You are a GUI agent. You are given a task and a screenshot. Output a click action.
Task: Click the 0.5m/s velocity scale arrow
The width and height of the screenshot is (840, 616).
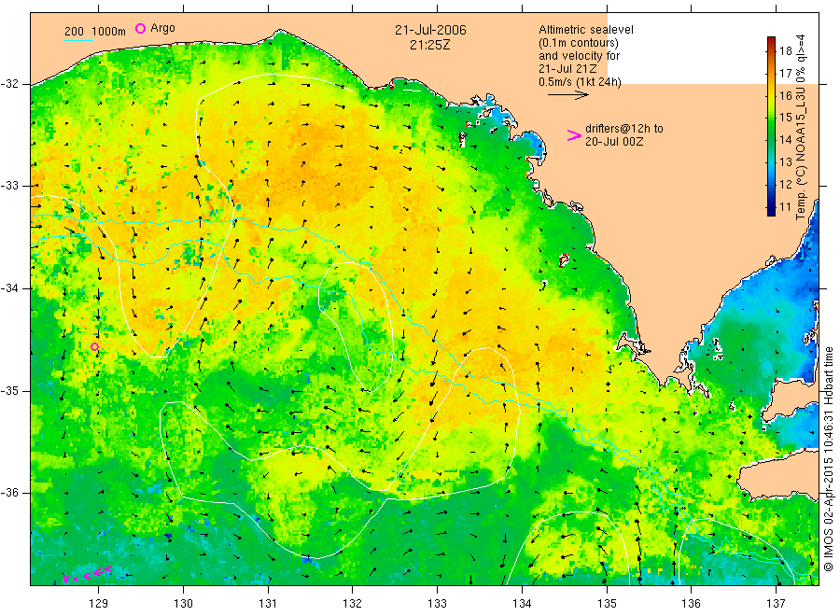tap(567, 95)
